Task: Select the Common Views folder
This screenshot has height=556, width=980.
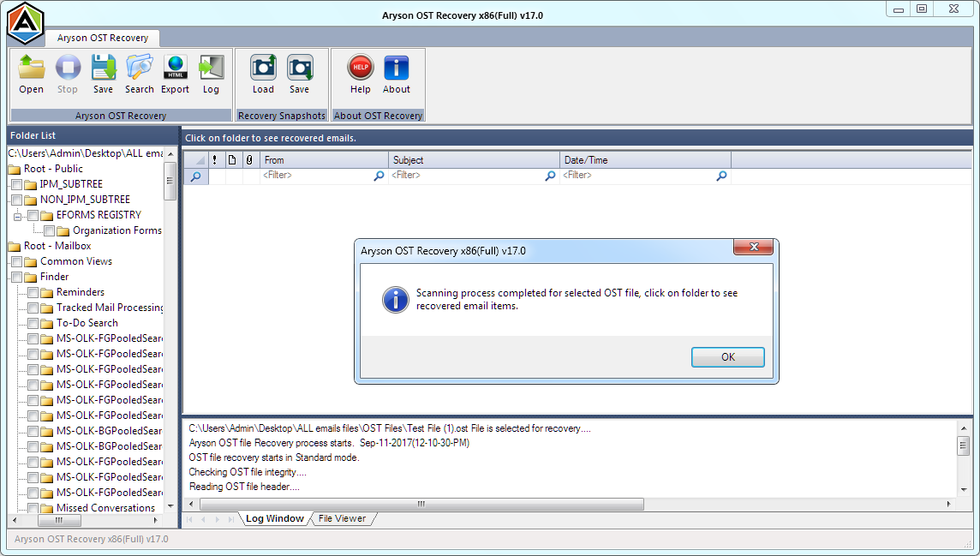Action: click(x=76, y=261)
